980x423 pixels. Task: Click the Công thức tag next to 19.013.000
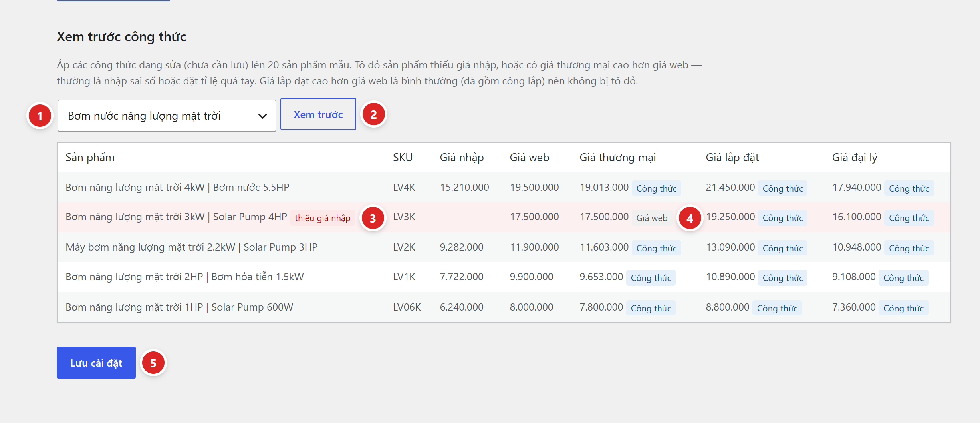pyautogui.click(x=656, y=188)
